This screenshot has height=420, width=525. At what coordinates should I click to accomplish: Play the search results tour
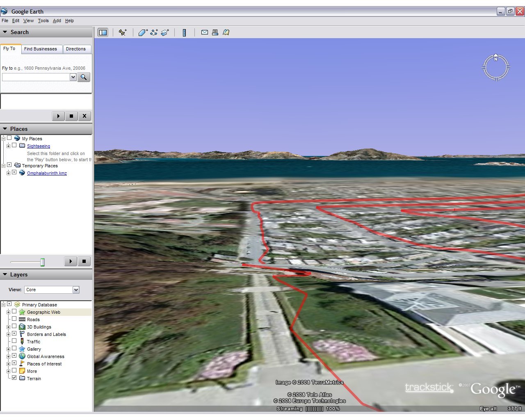(x=58, y=116)
